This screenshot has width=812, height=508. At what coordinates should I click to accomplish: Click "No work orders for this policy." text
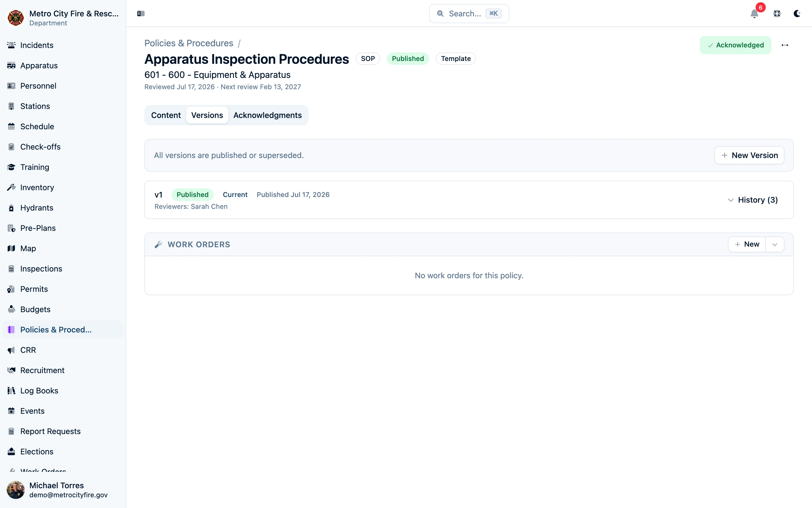[x=469, y=275]
